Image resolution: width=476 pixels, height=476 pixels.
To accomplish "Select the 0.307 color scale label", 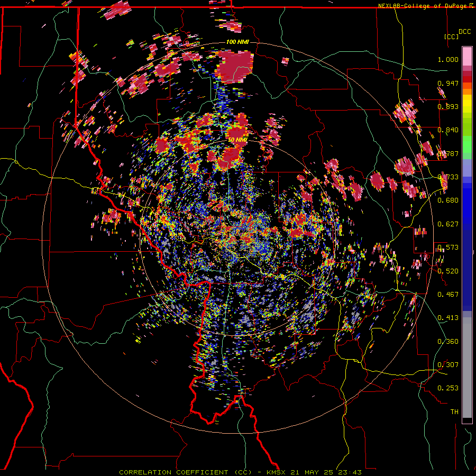I will pyautogui.click(x=448, y=365).
